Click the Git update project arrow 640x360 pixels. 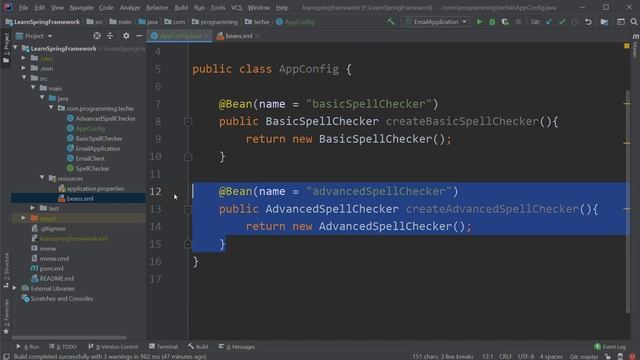[x=549, y=22]
